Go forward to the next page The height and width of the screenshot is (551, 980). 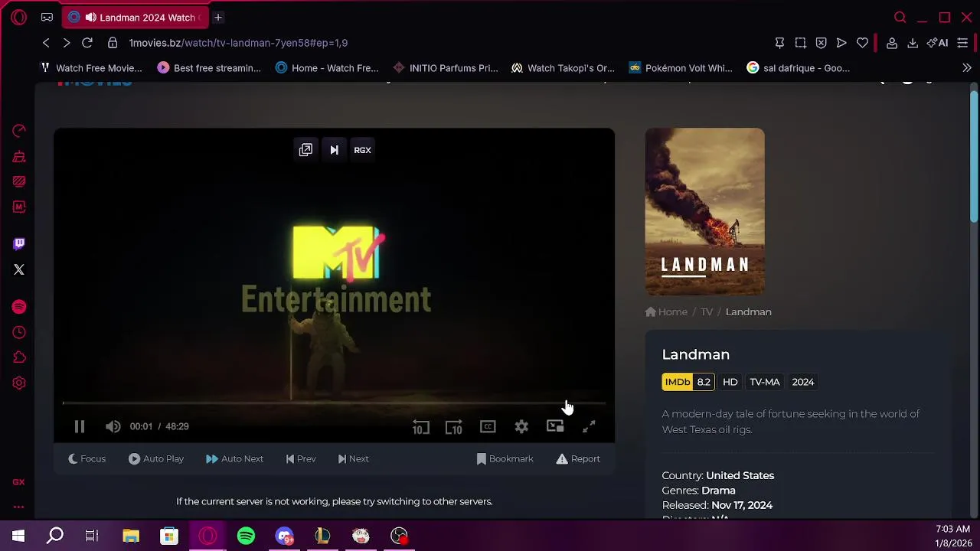(x=66, y=43)
